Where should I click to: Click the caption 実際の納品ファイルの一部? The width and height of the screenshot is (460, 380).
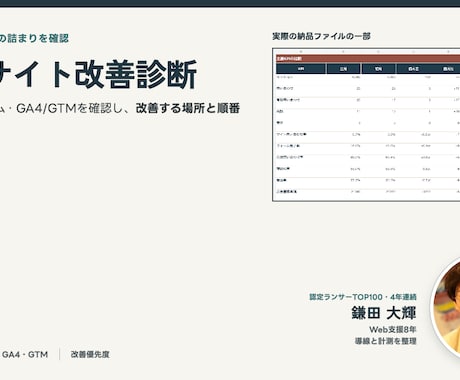click(x=321, y=36)
